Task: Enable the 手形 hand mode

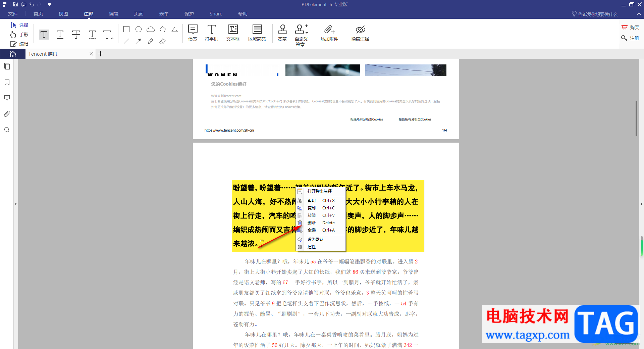Action: tap(19, 35)
